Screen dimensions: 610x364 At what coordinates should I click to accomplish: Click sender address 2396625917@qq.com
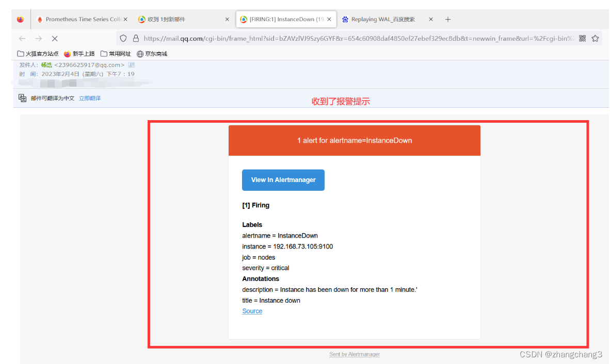pyautogui.click(x=89, y=65)
